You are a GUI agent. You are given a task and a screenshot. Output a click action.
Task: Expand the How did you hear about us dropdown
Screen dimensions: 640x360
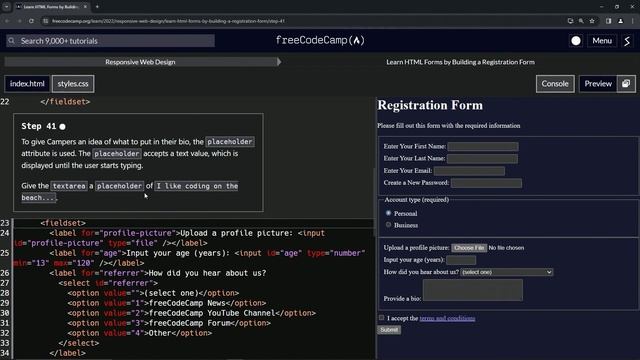pos(507,272)
